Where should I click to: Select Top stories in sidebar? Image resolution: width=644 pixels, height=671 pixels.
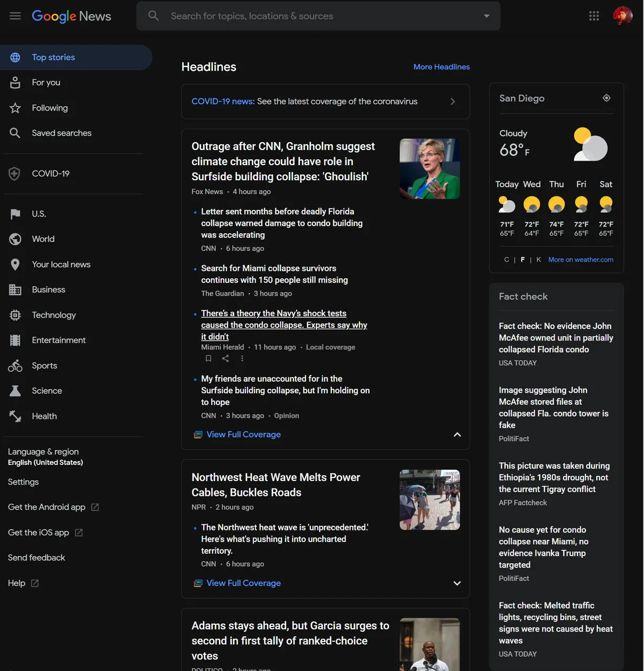(76, 57)
